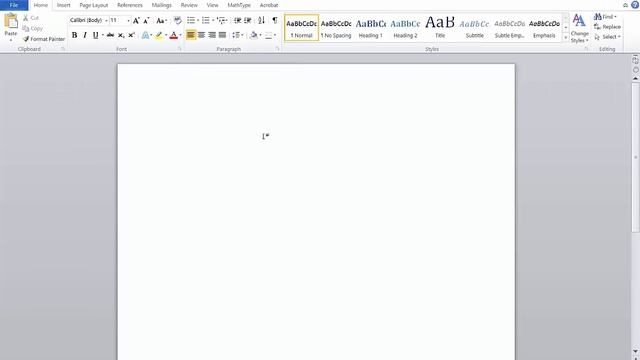Image resolution: width=640 pixels, height=360 pixels.
Task: Start a bulleted list
Action: click(191, 20)
